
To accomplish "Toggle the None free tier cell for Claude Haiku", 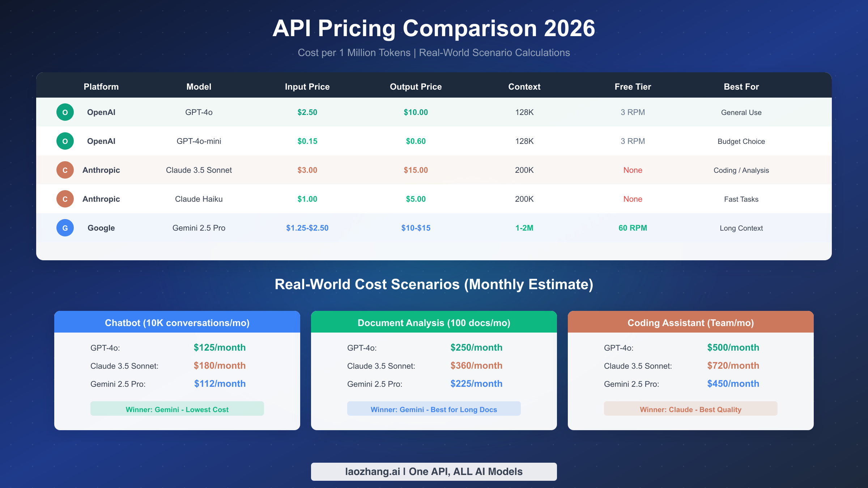I will click(x=633, y=199).
